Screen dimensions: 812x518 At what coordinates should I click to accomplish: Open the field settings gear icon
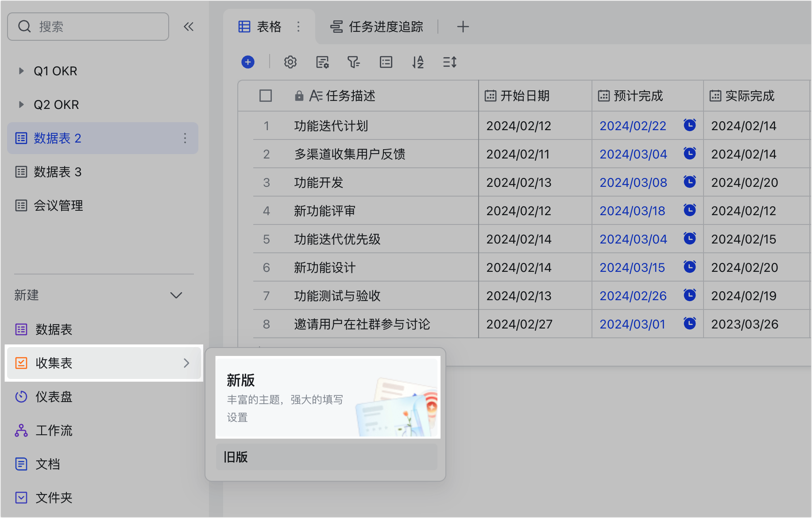click(x=290, y=62)
